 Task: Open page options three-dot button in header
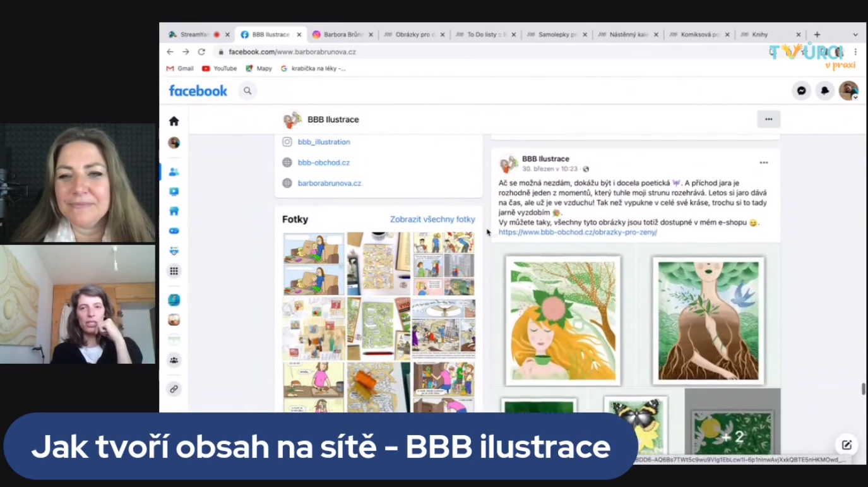(x=768, y=119)
